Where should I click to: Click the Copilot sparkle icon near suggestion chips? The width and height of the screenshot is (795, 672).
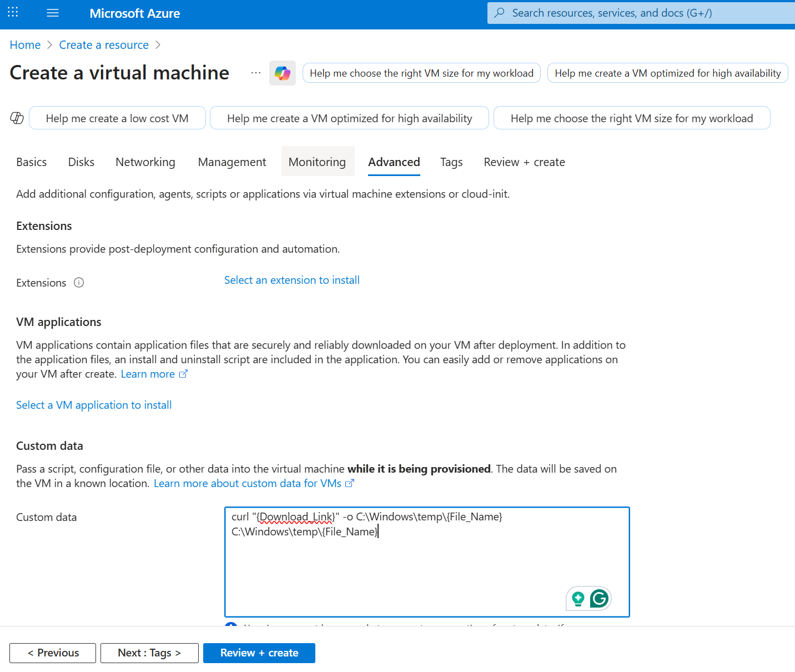coord(17,118)
